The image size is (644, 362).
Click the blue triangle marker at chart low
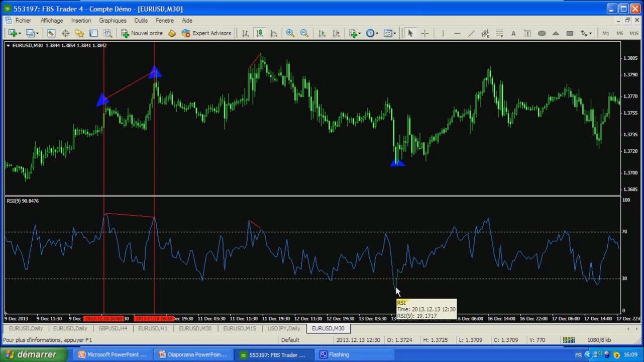397,162
